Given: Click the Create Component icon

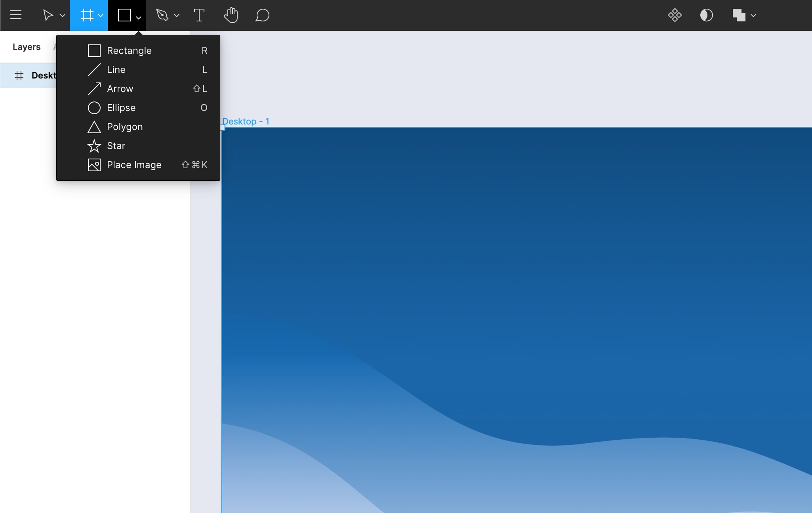Looking at the screenshot, I should (675, 15).
